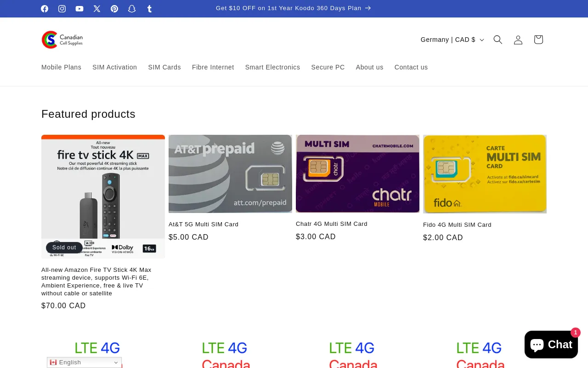Open the English language dropdown

(x=84, y=362)
